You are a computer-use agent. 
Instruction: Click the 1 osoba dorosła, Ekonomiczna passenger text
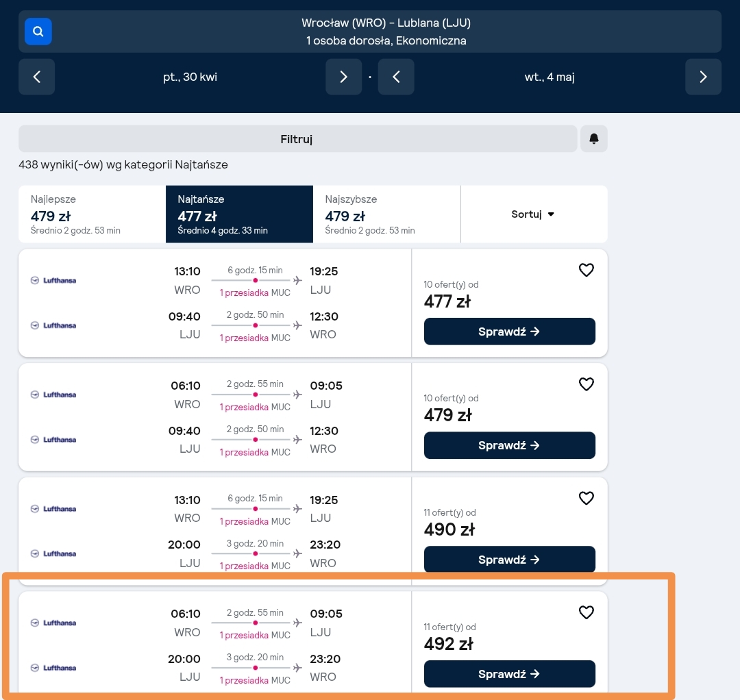point(386,40)
